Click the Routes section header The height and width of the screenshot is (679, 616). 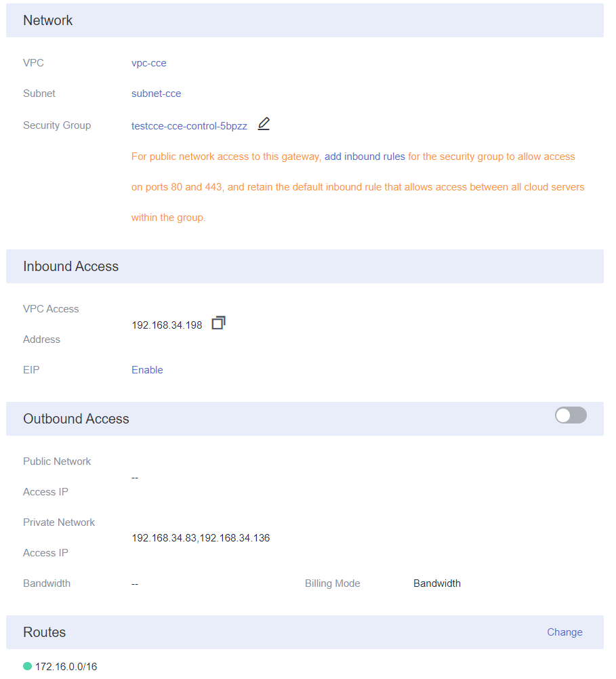[44, 632]
